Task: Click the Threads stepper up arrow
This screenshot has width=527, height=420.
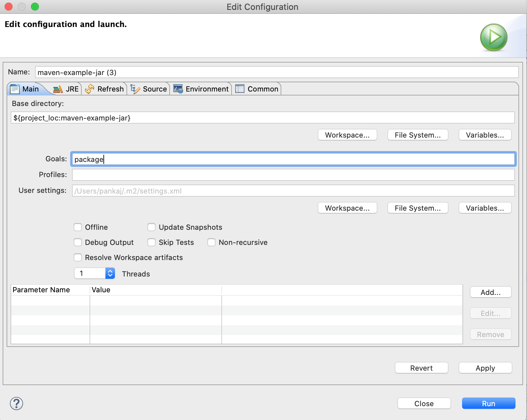Action: click(110, 271)
